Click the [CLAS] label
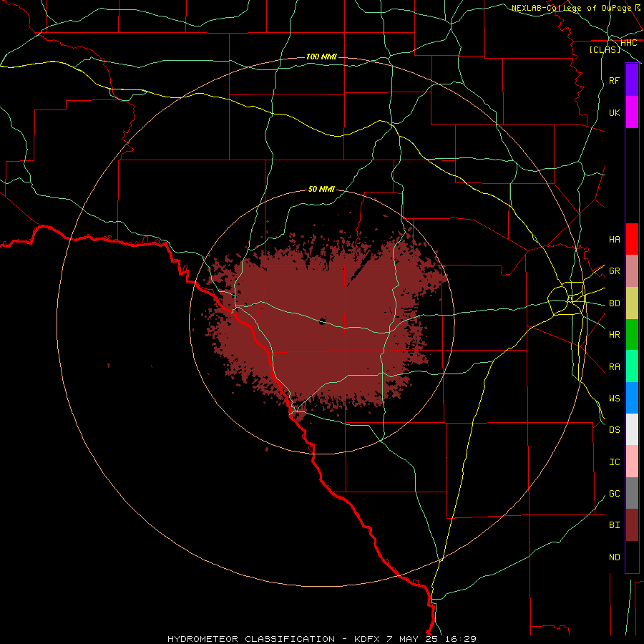The image size is (644, 644). coord(605,49)
